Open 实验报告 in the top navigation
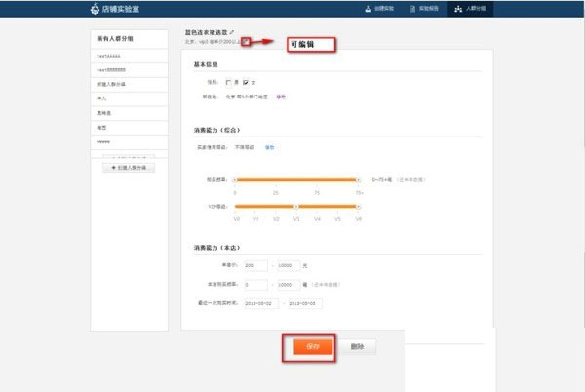The image size is (585, 392). pos(424,9)
